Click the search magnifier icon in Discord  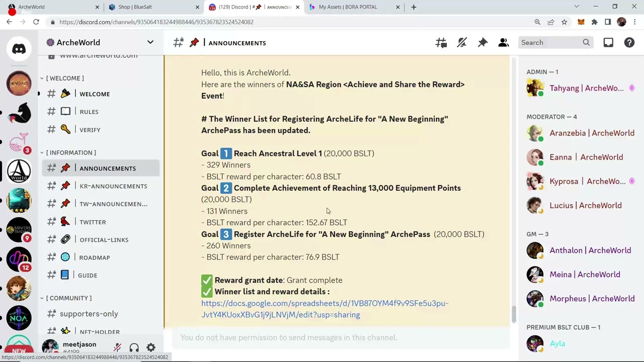[x=586, y=43]
